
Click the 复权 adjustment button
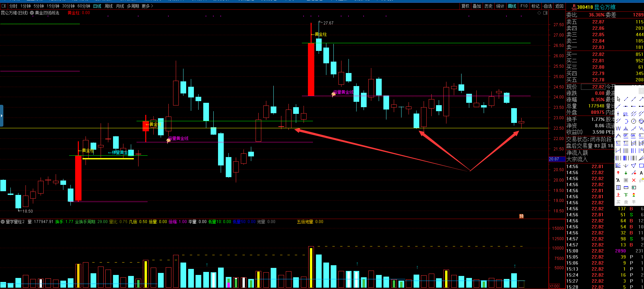(x=466, y=6)
